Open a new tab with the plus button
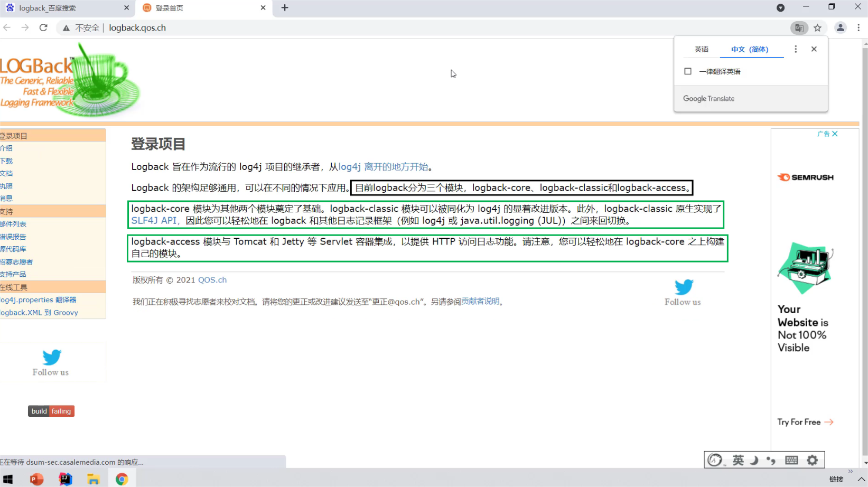The image size is (868, 487). pos(285,8)
